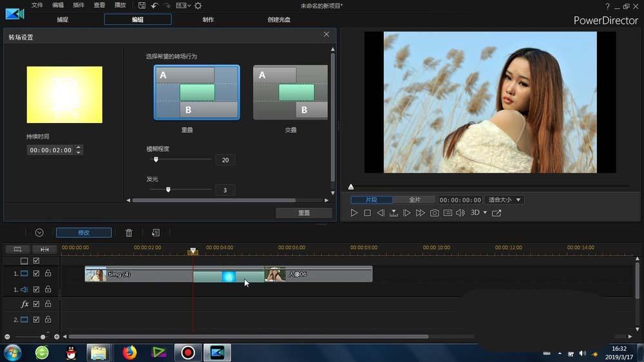Viewport: 644px width, 362px height.
Task: Click the 重置 button in transition settings
Action: tap(304, 213)
